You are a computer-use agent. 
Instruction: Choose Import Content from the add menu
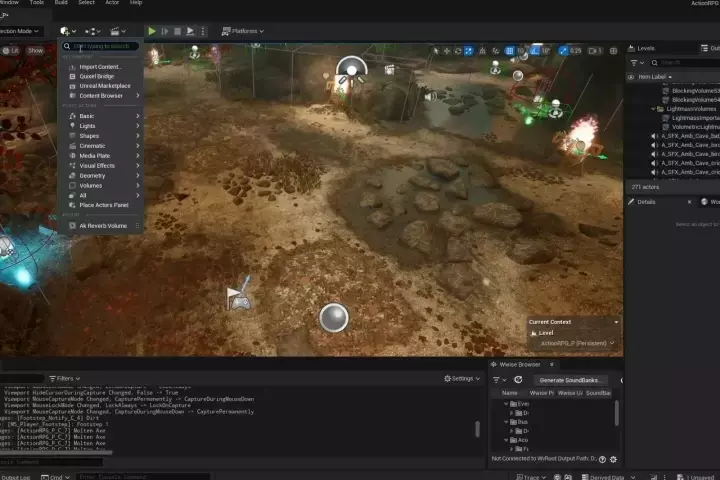click(101, 67)
